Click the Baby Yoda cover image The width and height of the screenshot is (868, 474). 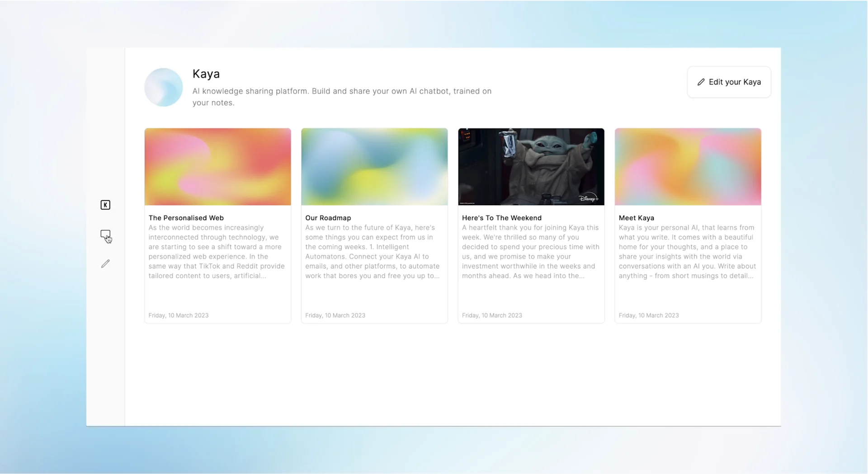point(531,167)
